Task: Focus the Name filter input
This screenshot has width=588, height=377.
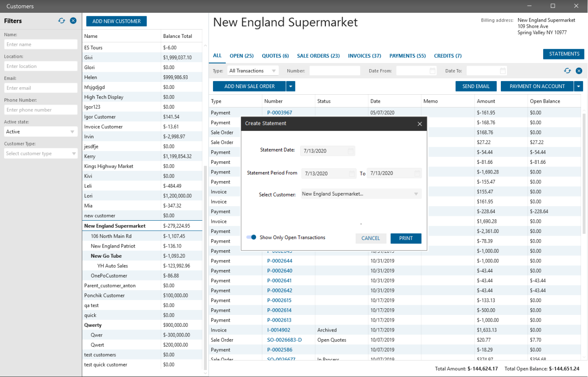Action: [41, 44]
